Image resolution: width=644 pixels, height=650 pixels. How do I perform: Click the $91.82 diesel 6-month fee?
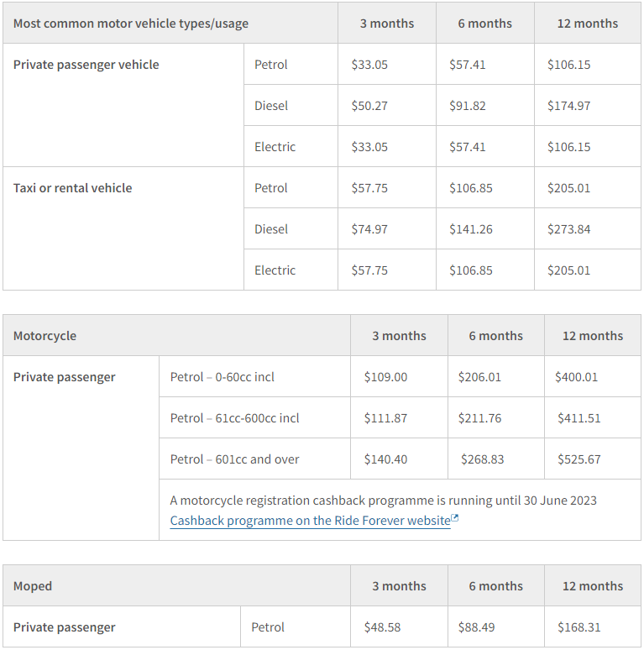468,106
